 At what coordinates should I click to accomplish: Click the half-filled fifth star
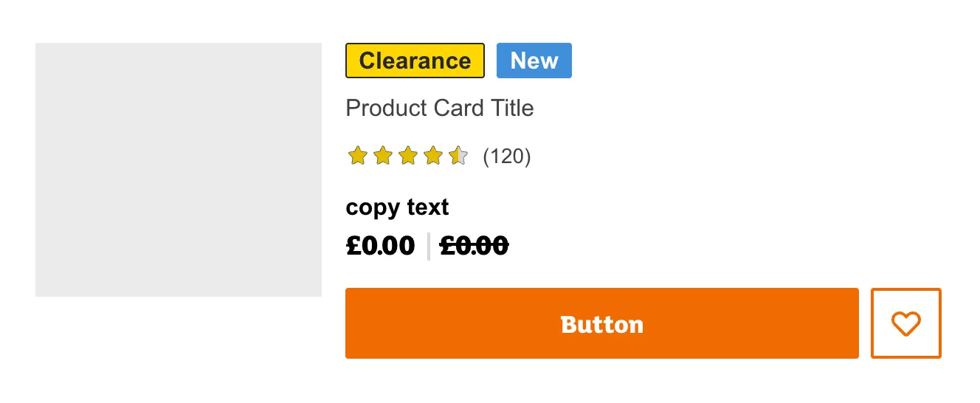coord(458,156)
